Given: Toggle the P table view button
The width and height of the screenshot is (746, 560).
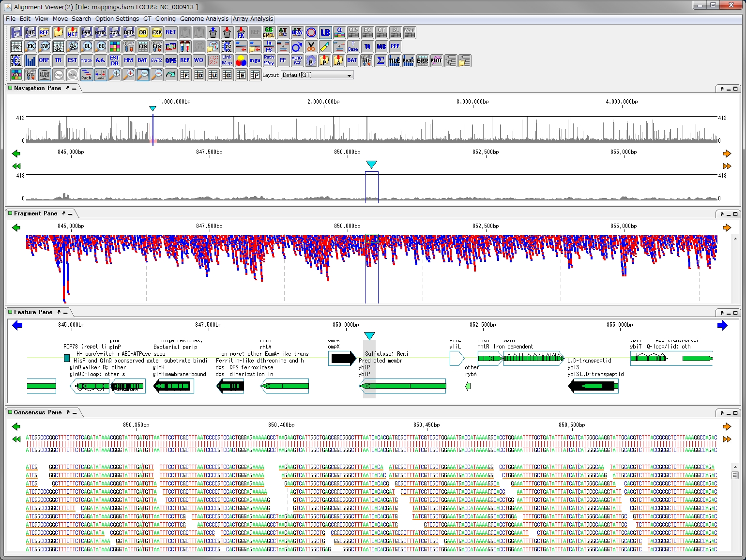Looking at the screenshot, I should (255, 75).
